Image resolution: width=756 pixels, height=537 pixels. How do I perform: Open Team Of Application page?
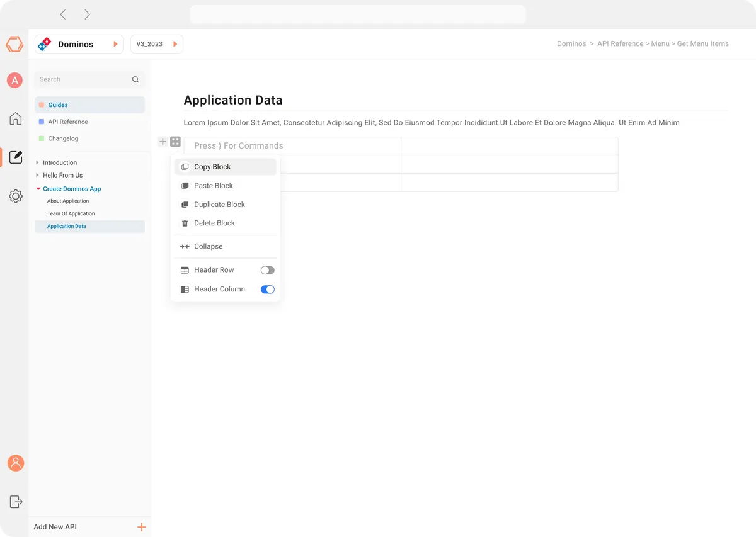[x=71, y=213]
